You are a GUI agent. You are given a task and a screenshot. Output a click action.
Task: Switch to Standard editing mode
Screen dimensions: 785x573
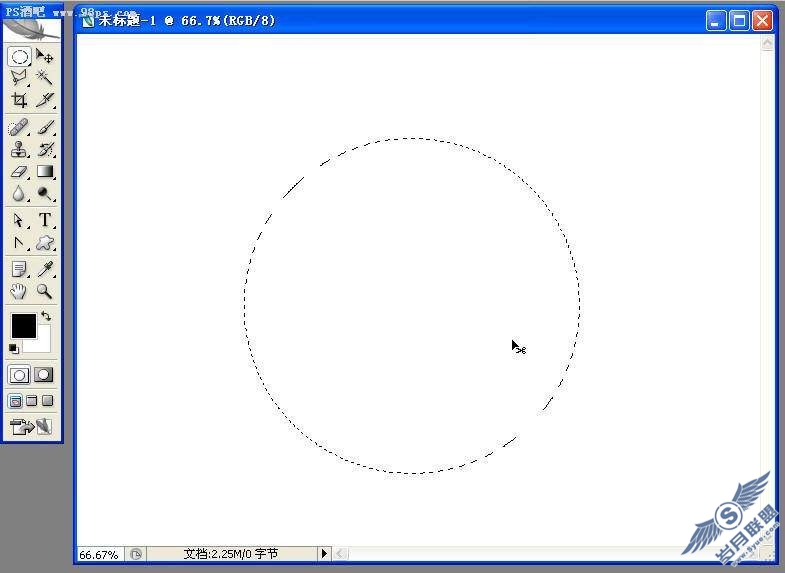[19, 374]
